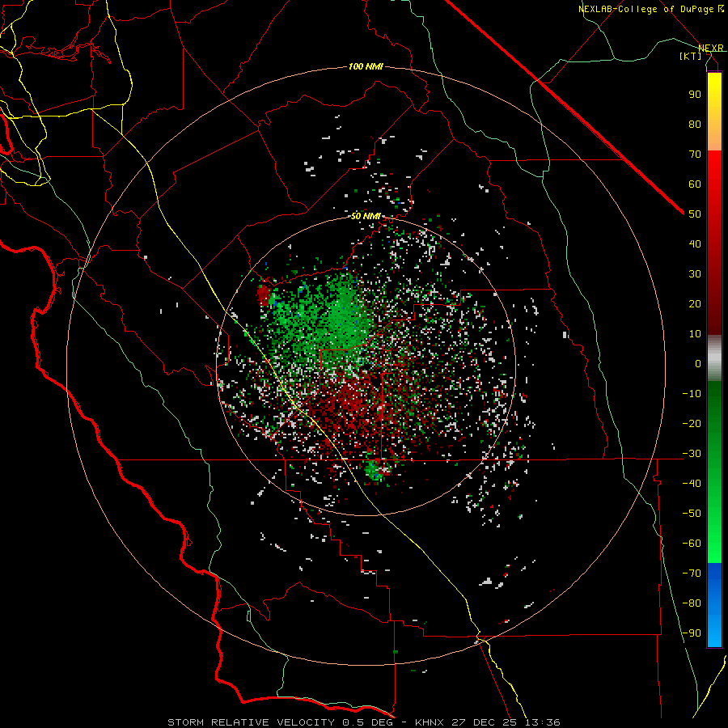Screen dimensions: 728x728
Task: Click the STORM RELATIVE VELOCITY caption text
Action: point(251,722)
